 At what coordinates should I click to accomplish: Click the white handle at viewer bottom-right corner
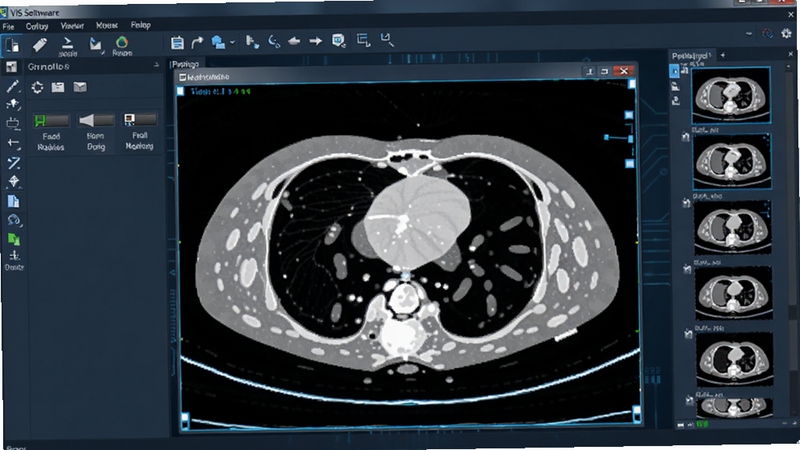[x=637, y=412]
